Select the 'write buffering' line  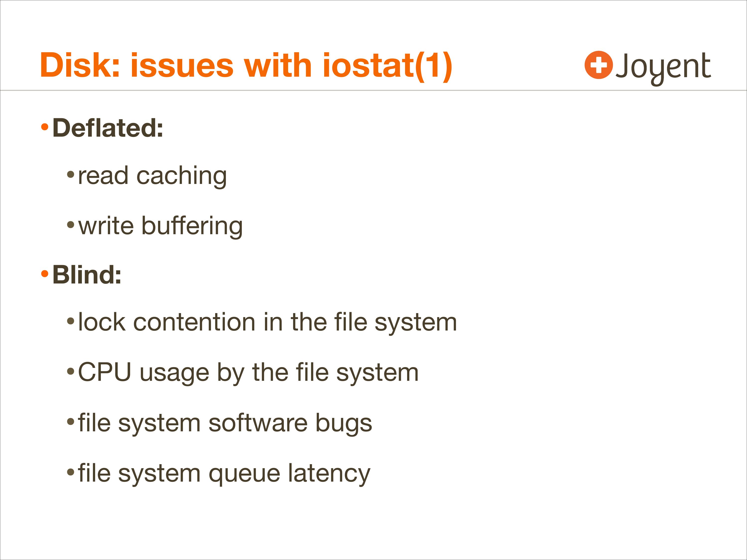click(x=160, y=226)
